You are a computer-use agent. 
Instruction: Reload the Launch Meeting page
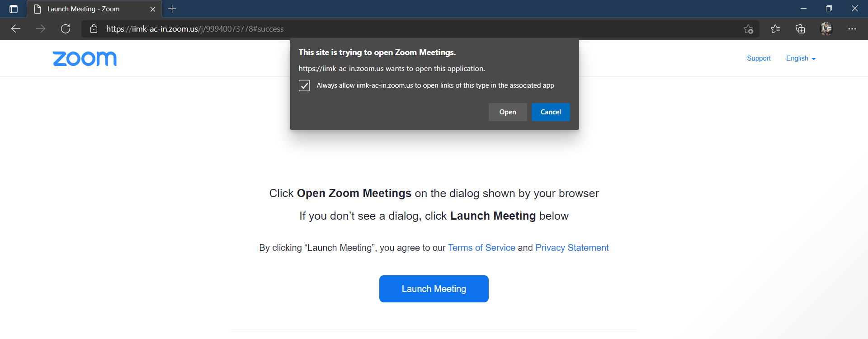point(66,28)
